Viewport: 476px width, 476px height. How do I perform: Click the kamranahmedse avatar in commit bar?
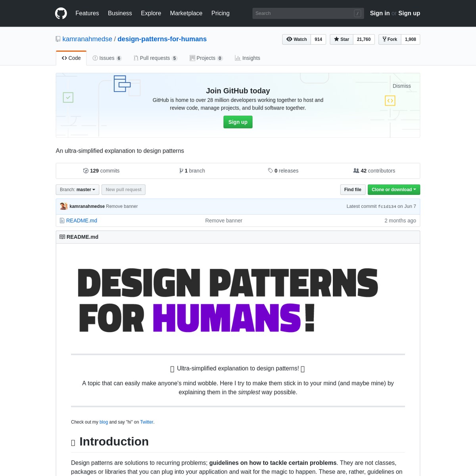tap(63, 206)
